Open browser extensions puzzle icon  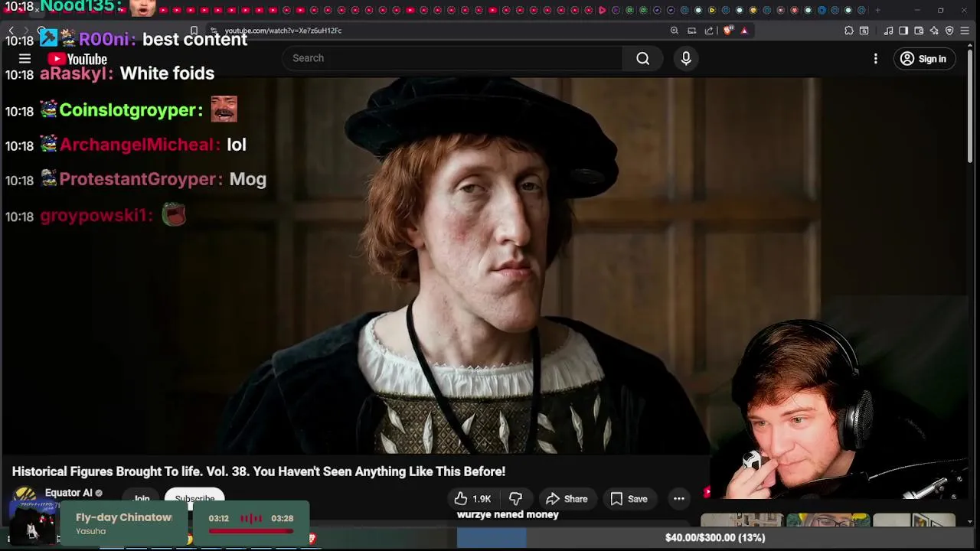click(849, 31)
